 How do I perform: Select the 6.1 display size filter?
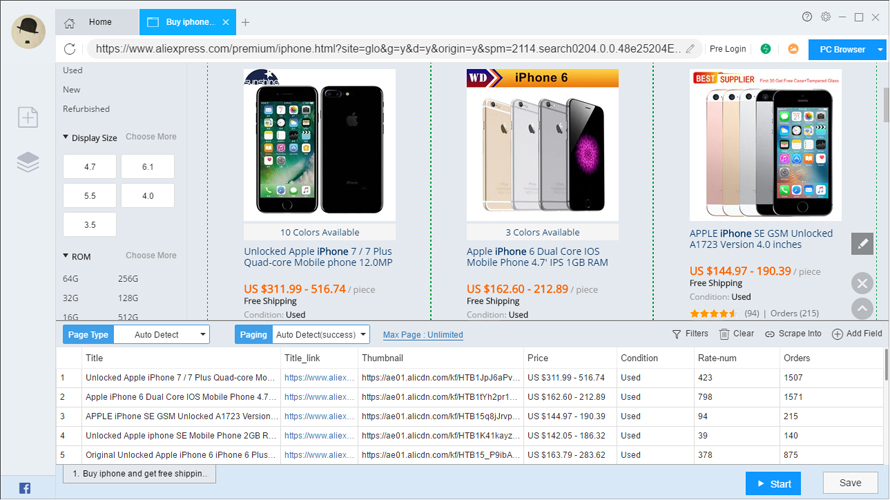(x=148, y=167)
